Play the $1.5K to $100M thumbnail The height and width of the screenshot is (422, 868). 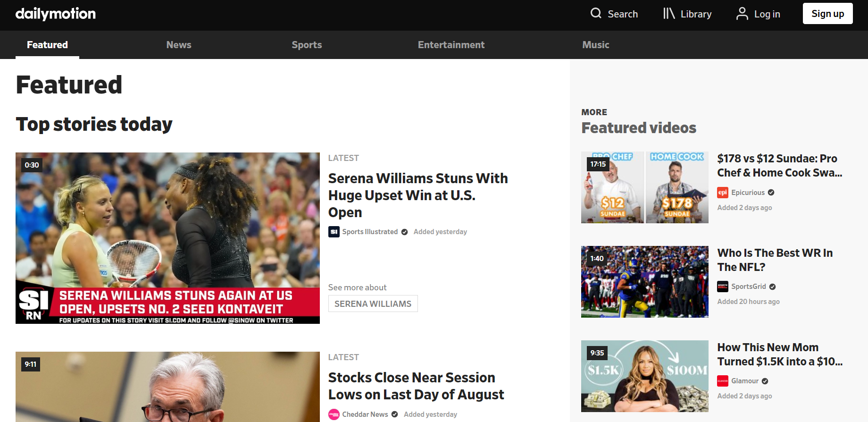(x=645, y=376)
